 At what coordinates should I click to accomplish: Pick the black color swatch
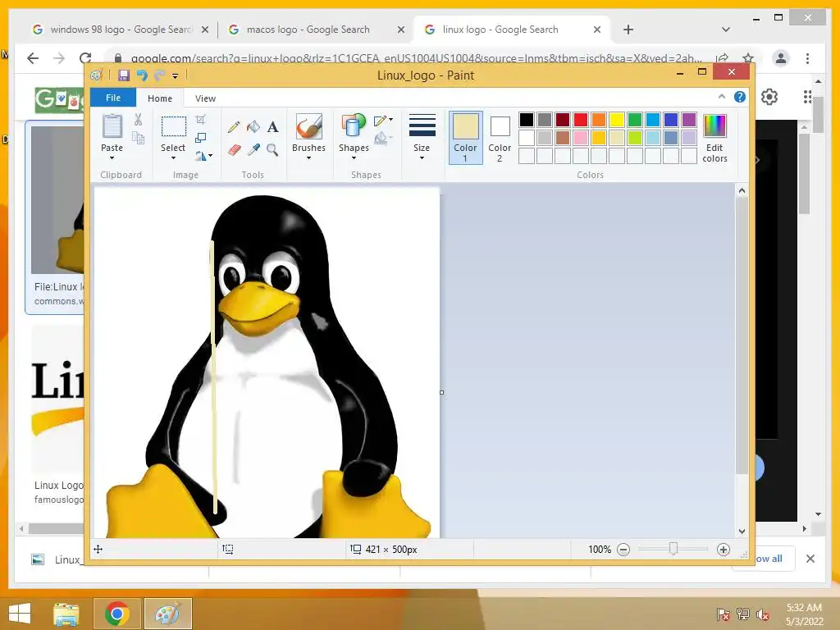click(x=527, y=120)
